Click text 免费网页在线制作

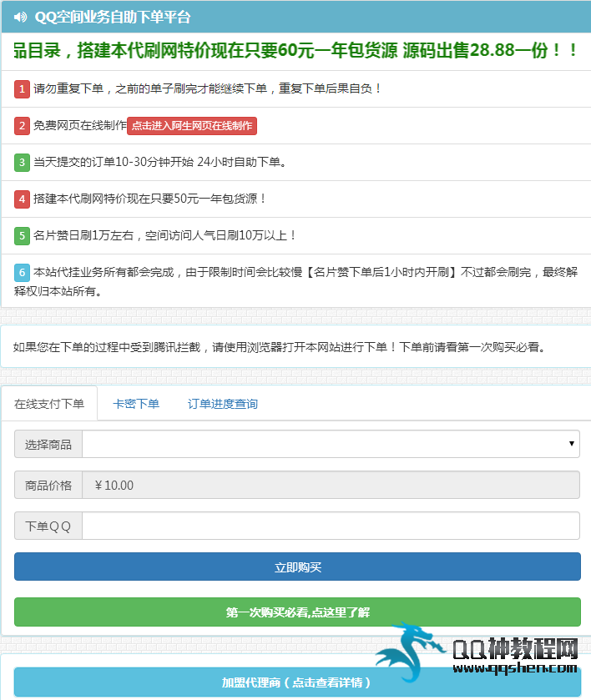(x=80, y=125)
